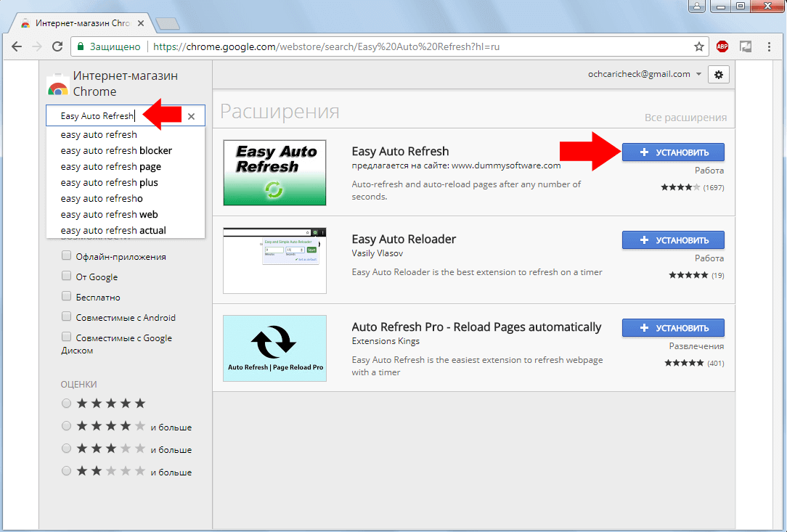Open the Chrome user profile button
The width and height of the screenshot is (787, 532).
coord(697,7)
